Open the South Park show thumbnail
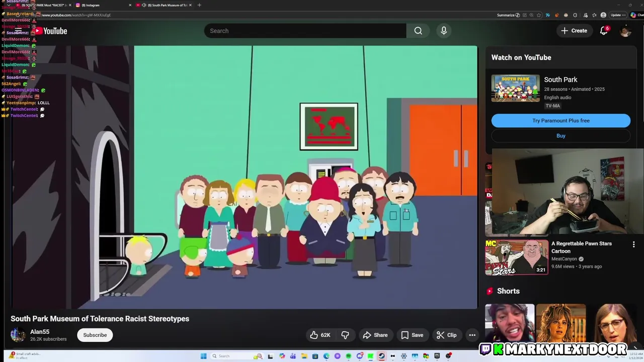The width and height of the screenshot is (644, 362). tap(516, 88)
